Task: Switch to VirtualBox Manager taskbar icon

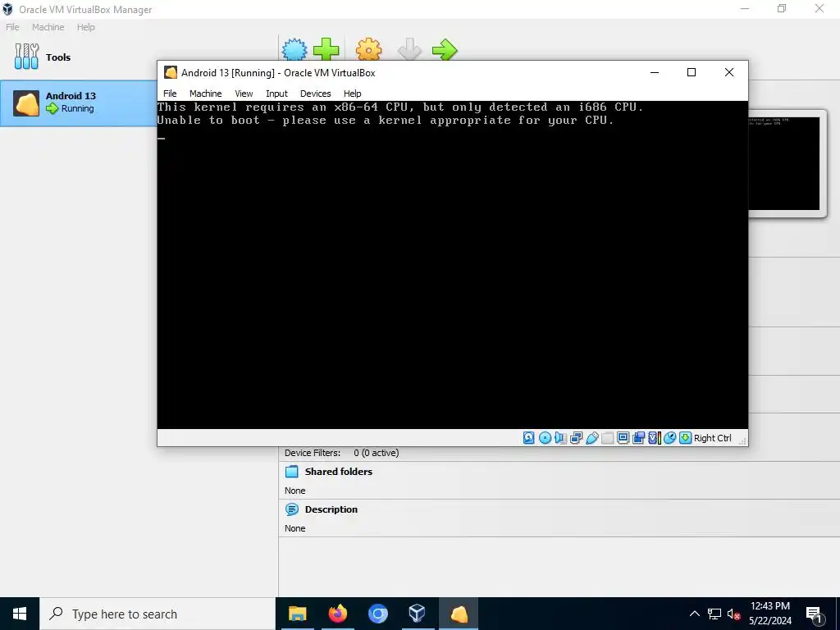Action: [418, 614]
